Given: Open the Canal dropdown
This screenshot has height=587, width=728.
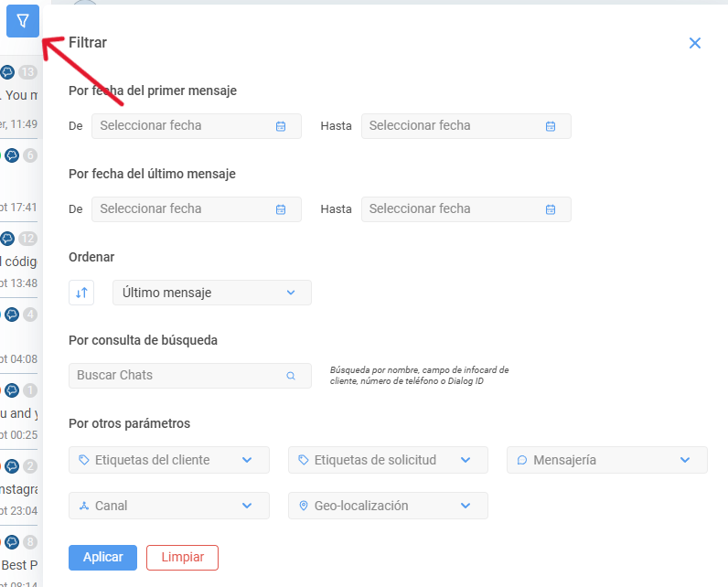Looking at the screenshot, I should [169, 506].
